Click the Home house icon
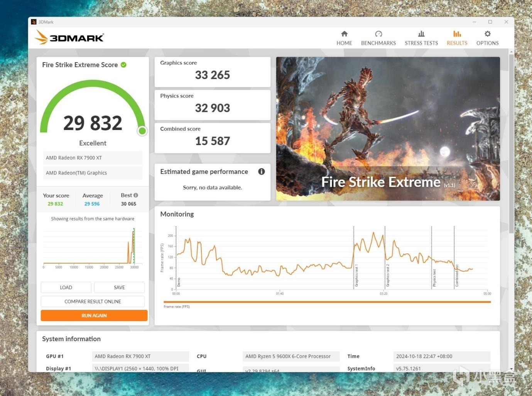The width and height of the screenshot is (532, 396). click(x=344, y=34)
